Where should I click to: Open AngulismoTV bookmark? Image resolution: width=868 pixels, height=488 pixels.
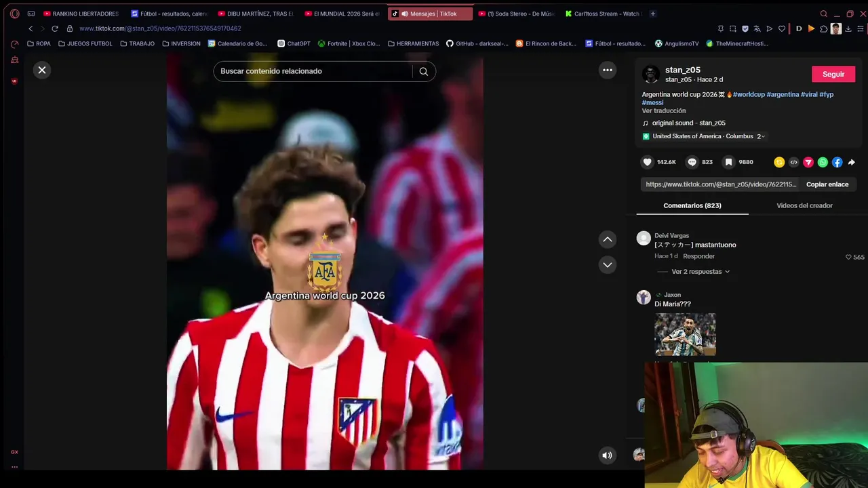pos(676,43)
